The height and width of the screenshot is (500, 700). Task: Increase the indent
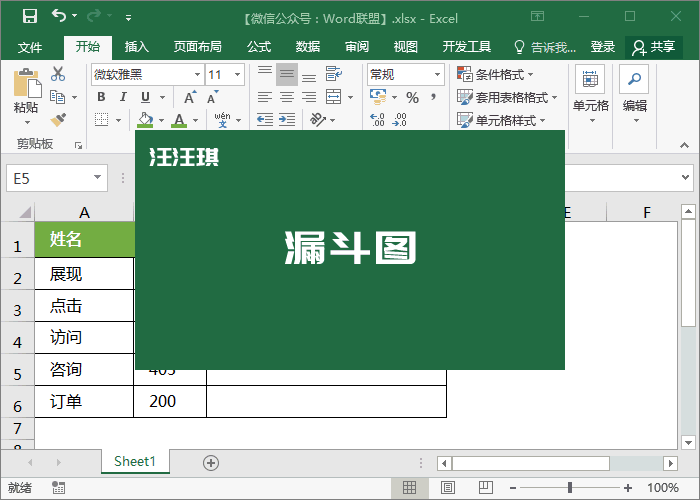287,120
